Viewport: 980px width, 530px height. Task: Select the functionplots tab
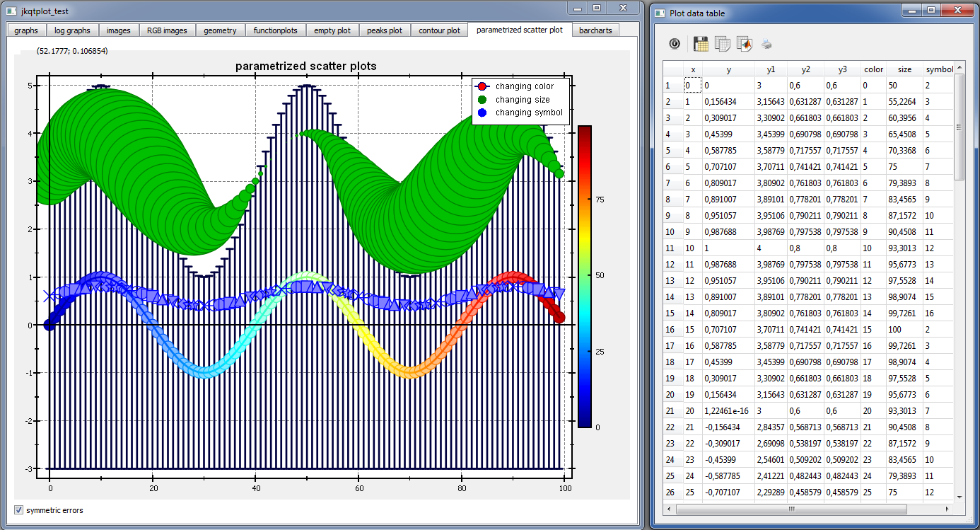pos(276,30)
